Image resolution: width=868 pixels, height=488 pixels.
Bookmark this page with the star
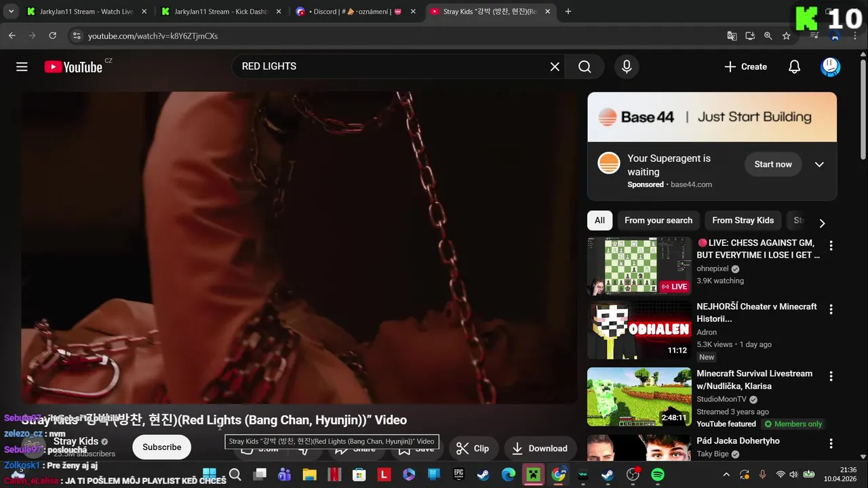pos(787,36)
